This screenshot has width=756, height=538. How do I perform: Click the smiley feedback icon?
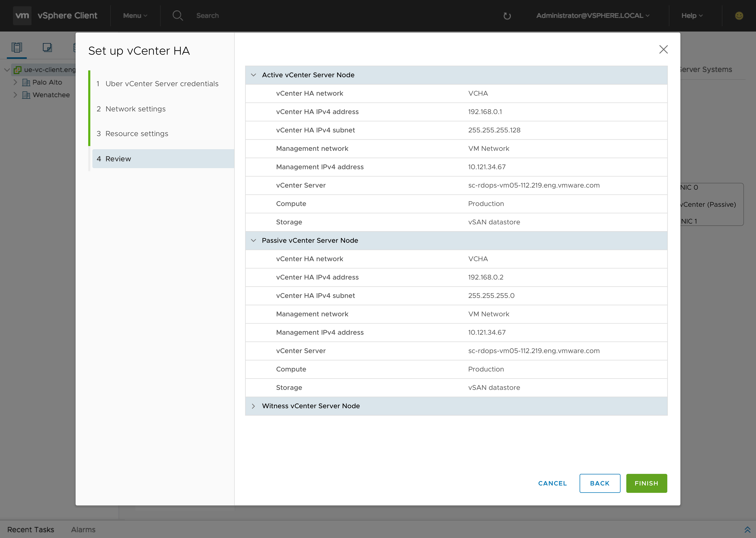click(x=739, y=16)
